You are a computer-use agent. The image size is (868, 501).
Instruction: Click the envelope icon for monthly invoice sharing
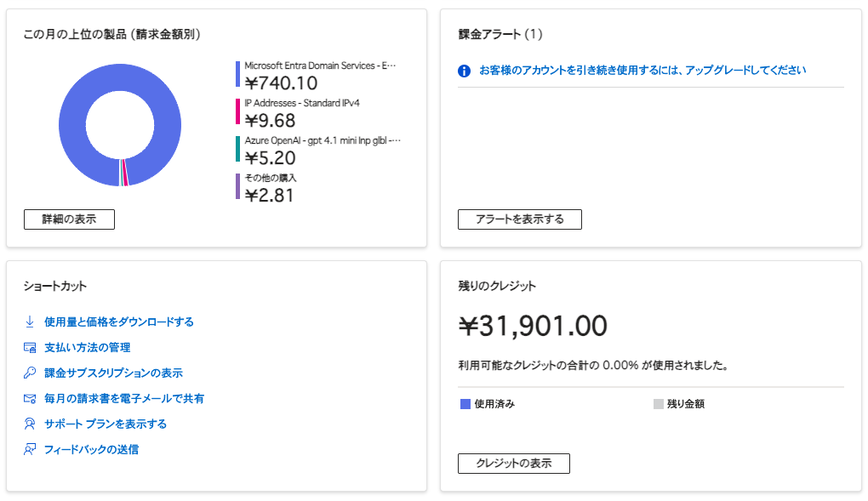pos(30,398)
